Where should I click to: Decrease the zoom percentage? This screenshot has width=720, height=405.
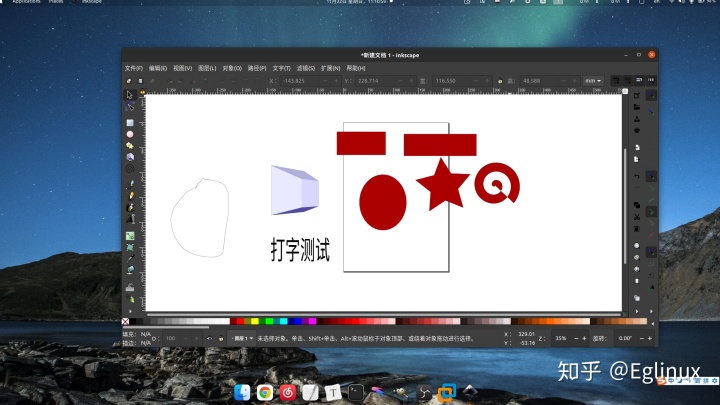(576, 338)
